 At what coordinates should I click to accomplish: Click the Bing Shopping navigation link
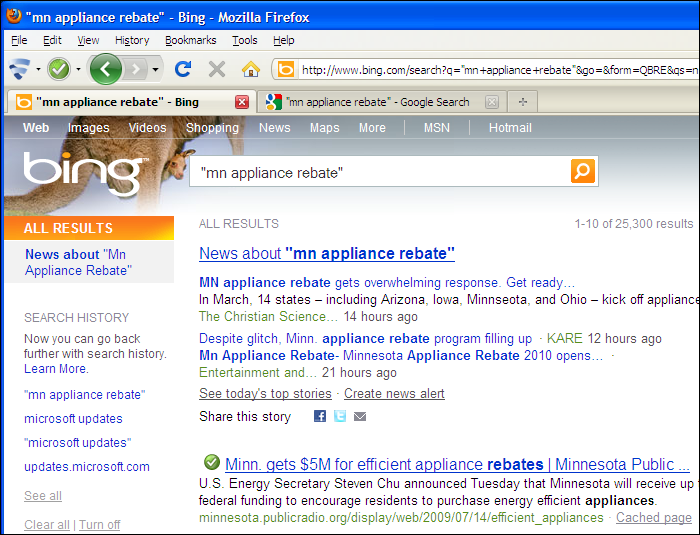(212, 128)
